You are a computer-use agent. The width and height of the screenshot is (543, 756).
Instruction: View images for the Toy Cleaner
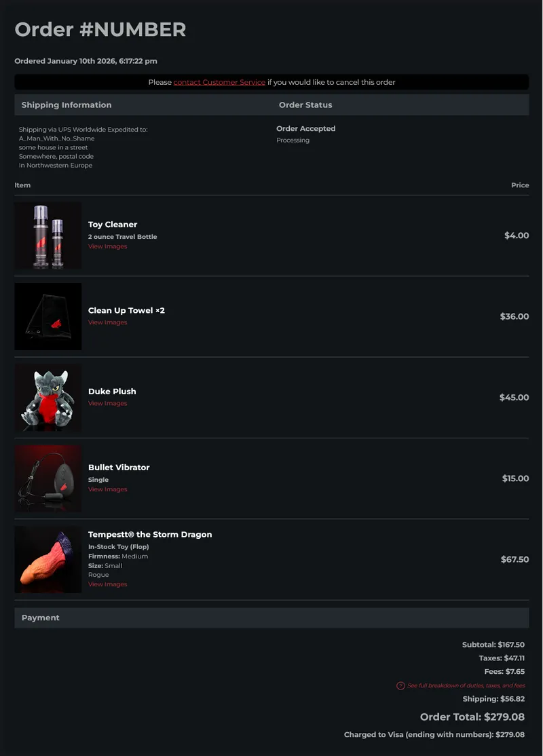[x=107, y=246]
